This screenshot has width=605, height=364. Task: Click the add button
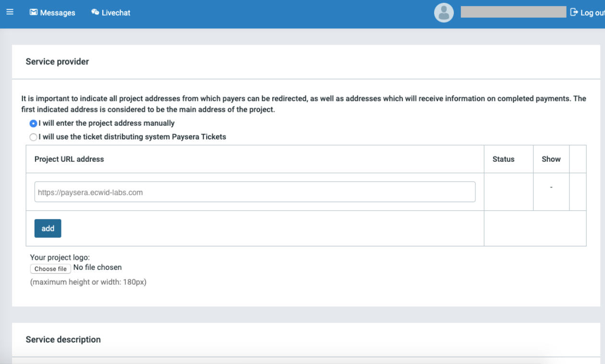click(48, 229)
